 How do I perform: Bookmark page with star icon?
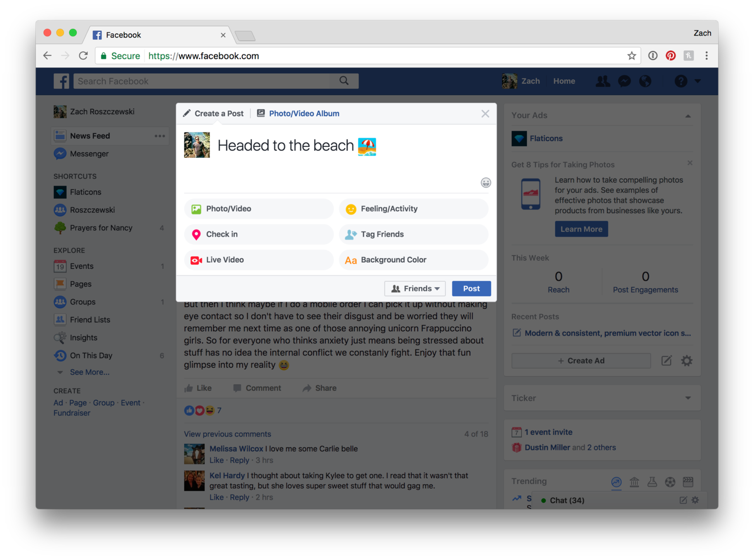point(632,56)
